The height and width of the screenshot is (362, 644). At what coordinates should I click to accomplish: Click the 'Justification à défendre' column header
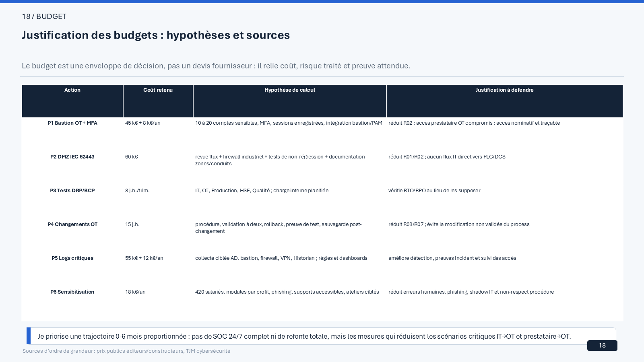coord(505,101)
